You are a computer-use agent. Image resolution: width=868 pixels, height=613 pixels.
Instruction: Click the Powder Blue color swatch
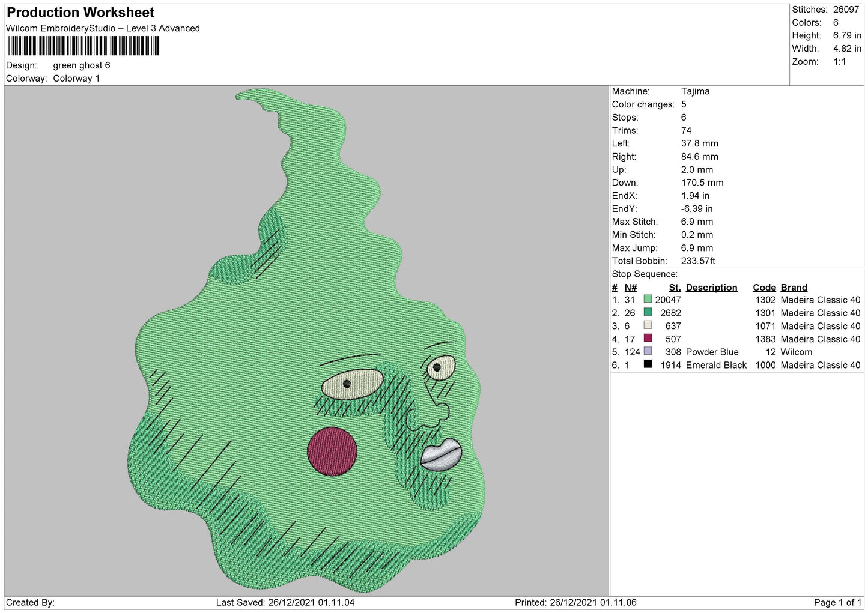click(648, 351)
